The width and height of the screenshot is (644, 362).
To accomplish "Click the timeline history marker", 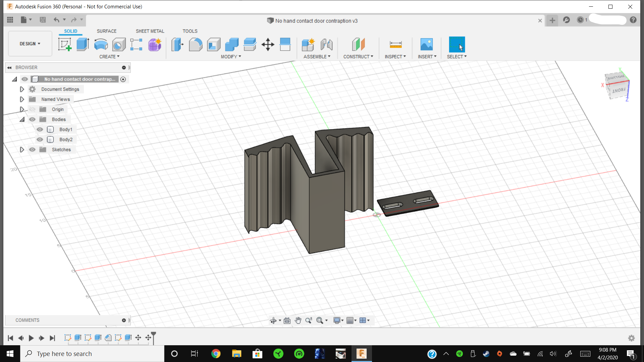I will [x=154, y=338].
